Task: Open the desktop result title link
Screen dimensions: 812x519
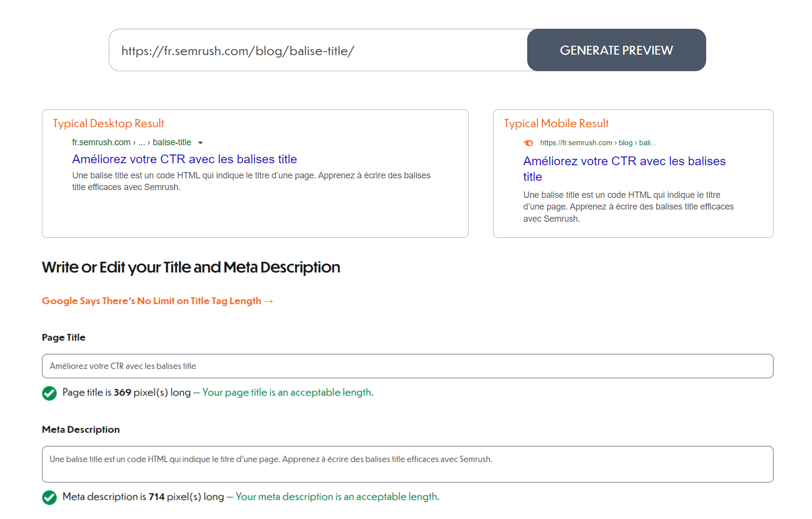Action: 184,159
